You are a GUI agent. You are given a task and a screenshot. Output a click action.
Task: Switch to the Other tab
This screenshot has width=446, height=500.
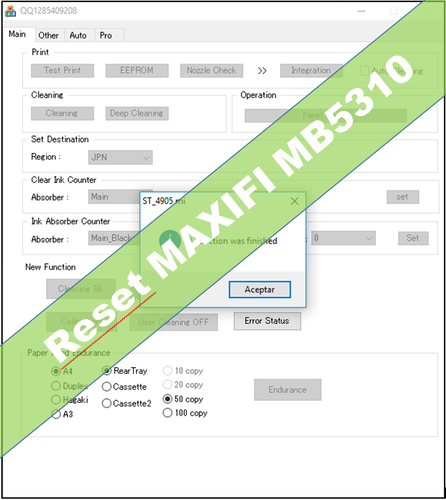tap(48, 35)
